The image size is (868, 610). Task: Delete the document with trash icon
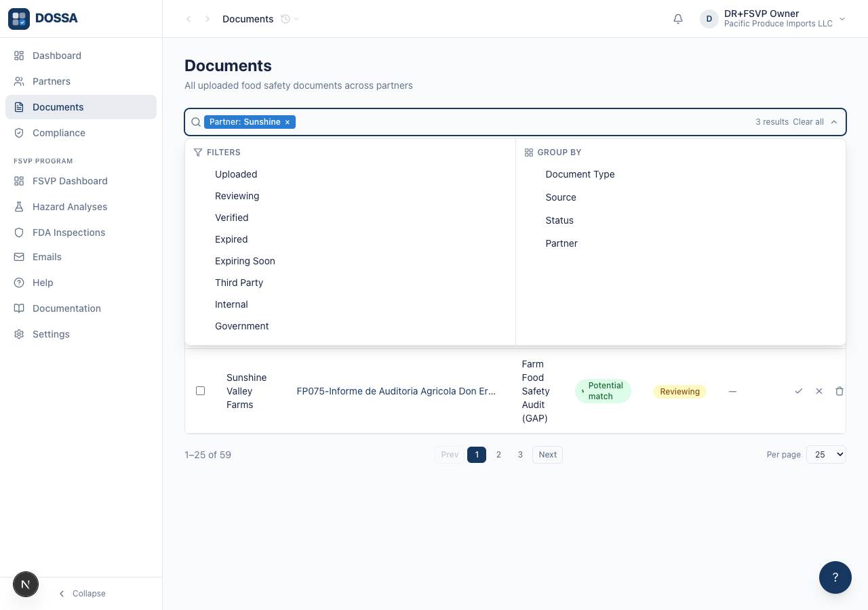tap(840, 391)
